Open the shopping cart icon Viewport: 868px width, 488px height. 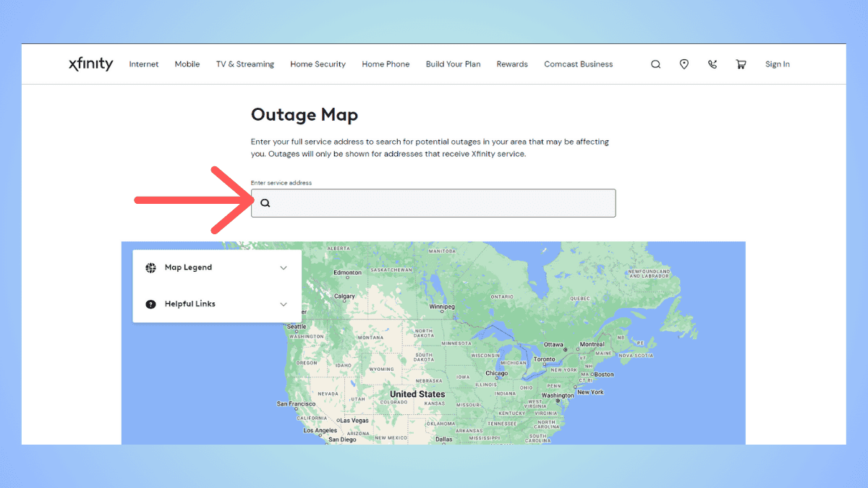pos(741,64)
